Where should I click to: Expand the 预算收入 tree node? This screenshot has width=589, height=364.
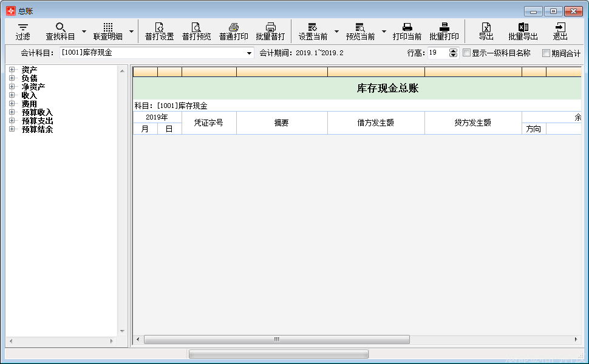[x=12, y=112]
